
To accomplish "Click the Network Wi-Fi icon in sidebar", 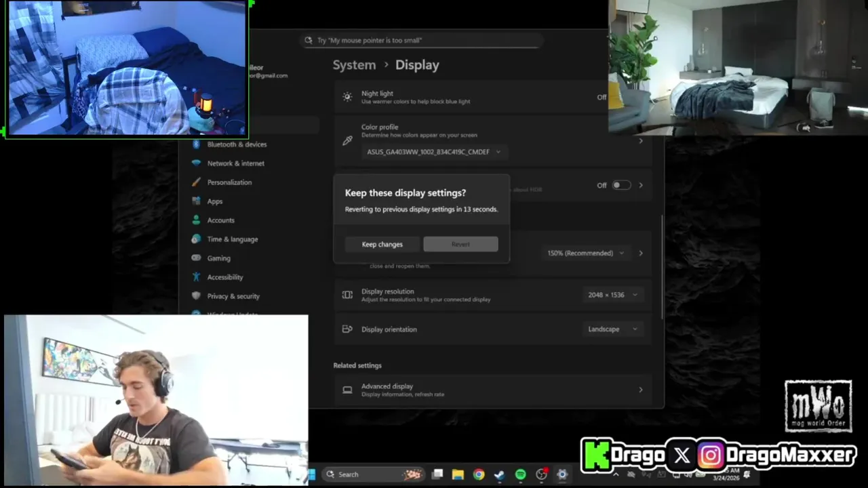I will coord(196,163).
